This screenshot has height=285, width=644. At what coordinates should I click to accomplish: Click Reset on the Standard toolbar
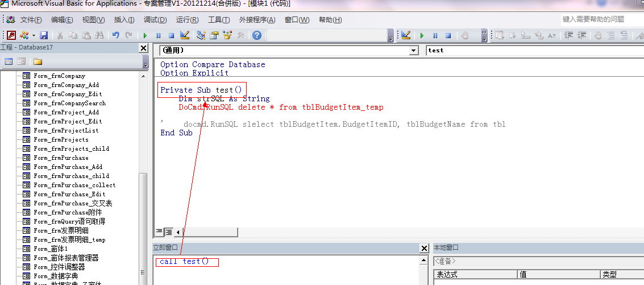tap(171, 35)
